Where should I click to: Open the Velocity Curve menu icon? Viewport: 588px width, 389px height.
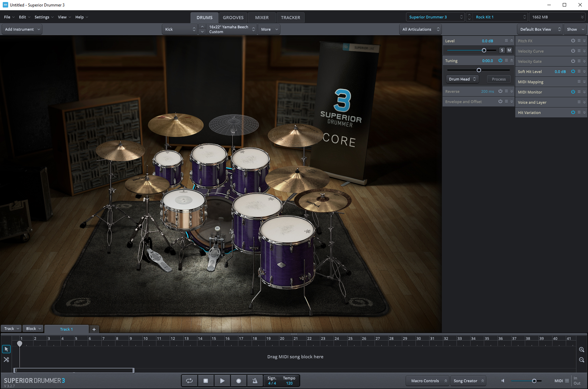point(579,51)
